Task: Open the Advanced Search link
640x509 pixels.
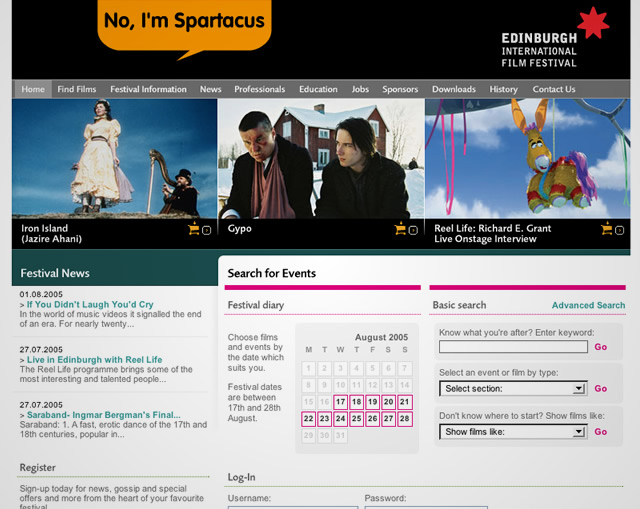Action: point(588,305)
